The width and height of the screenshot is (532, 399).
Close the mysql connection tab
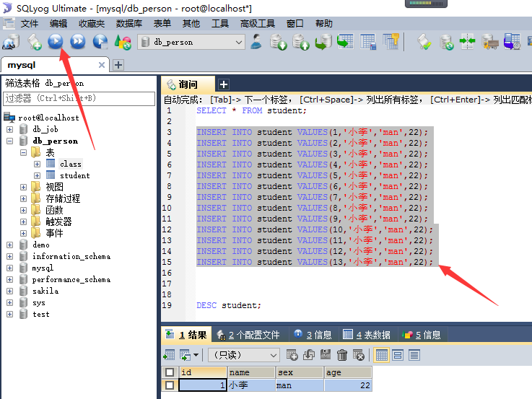102,65
